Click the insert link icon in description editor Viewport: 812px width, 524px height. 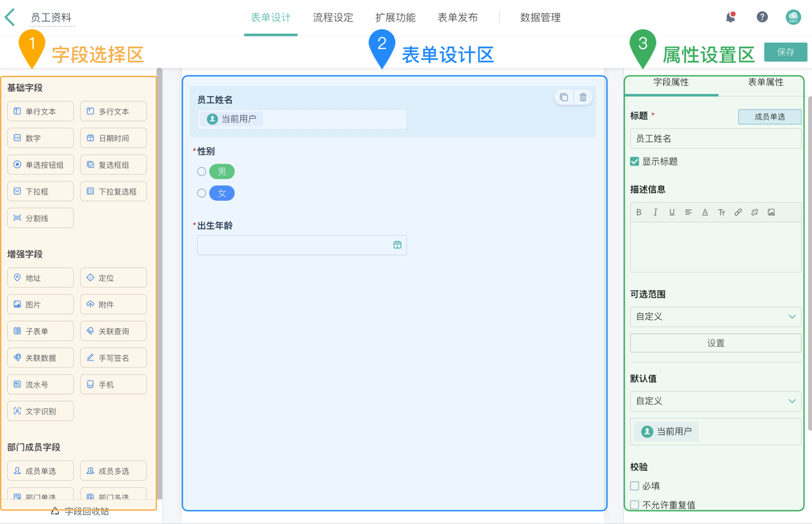tap(738, 212)
